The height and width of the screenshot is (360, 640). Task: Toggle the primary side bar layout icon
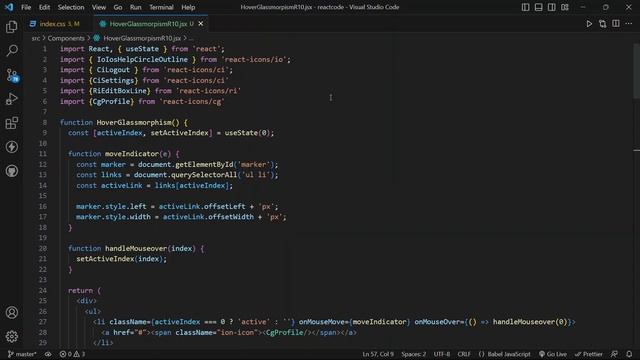click(525, 7)
